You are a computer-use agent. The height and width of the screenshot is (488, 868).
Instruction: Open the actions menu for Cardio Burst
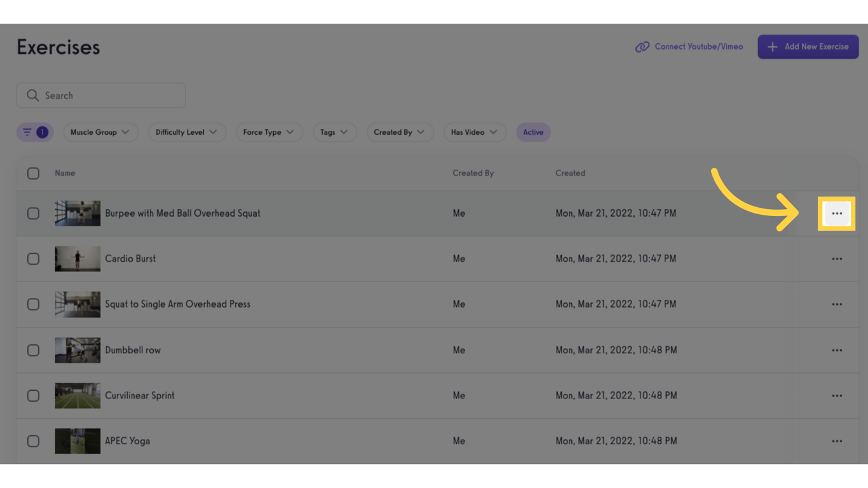coord(837,259)
